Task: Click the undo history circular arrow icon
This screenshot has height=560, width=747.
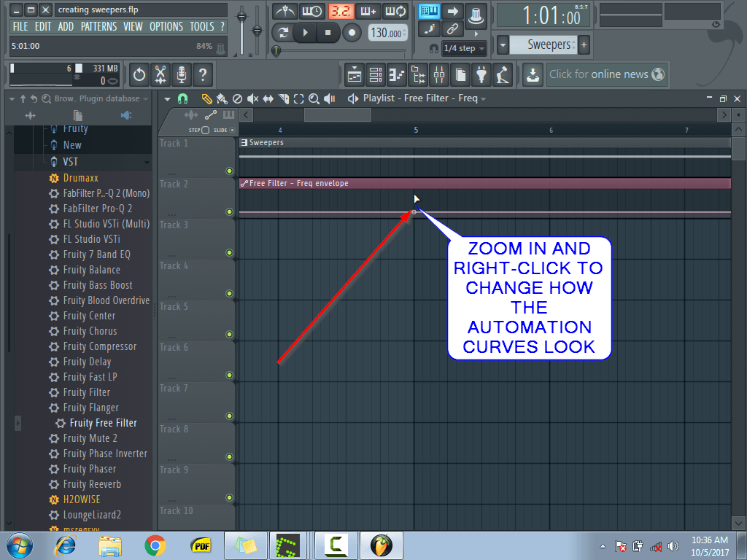Action: 139,75
